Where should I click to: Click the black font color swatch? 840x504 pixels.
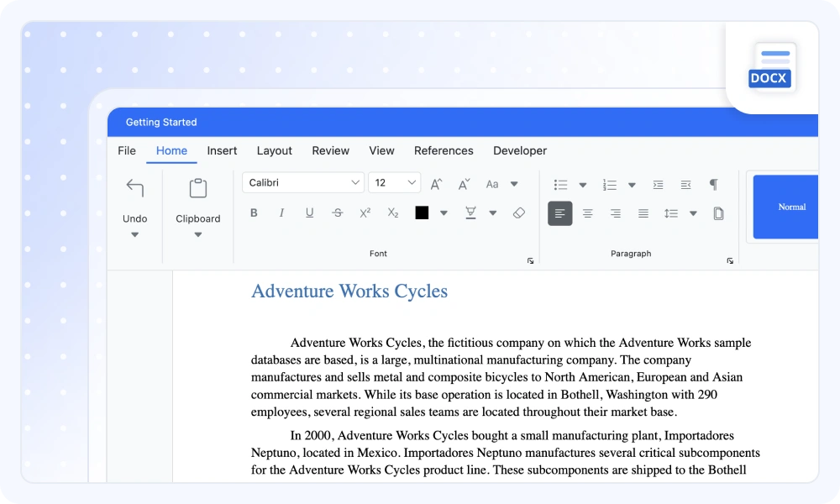pyautogui.click(x=422, y=213)
